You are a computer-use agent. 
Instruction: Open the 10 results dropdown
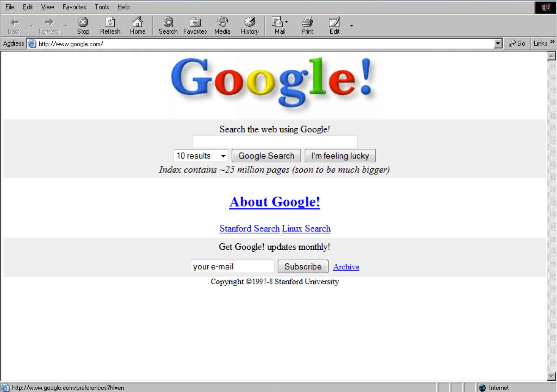tap(201, 156)
